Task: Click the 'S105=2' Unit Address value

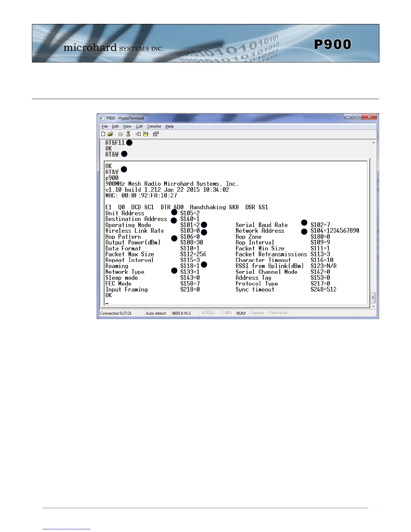Action: (x=190, y=213)
